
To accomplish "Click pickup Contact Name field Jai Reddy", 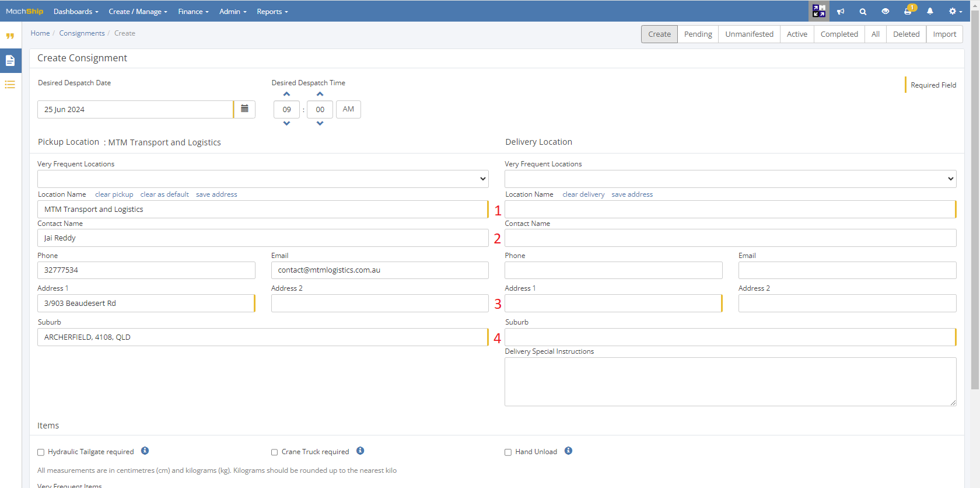I will click(x=263, y=238).
